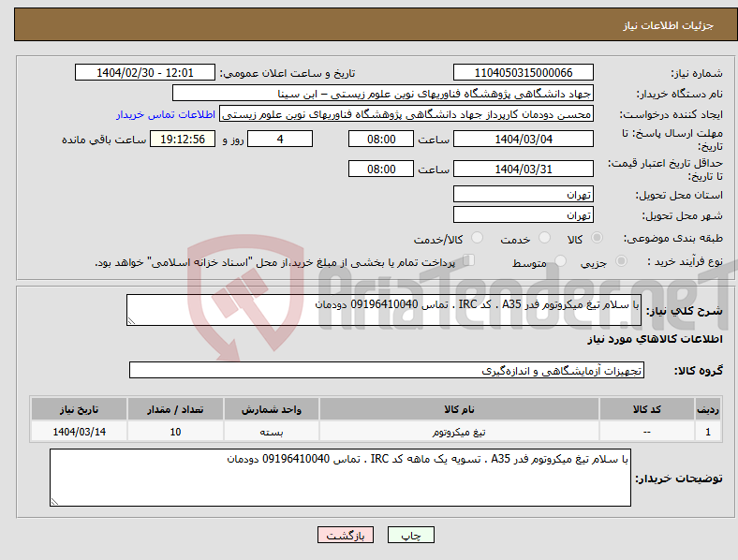738x560 pixels.
Task: Click the اطلاعات کالاهای مورد نیاز heading
Action: [655, 339]
